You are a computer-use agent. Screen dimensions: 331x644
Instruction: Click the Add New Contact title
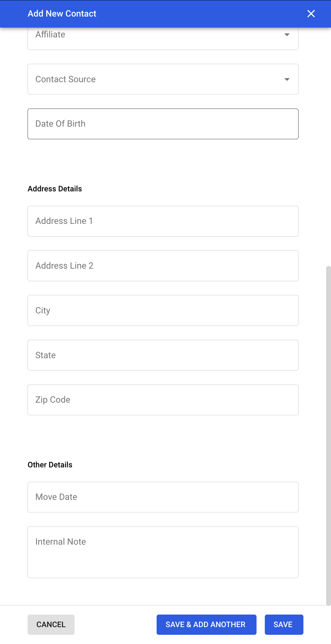coord(62,14)
